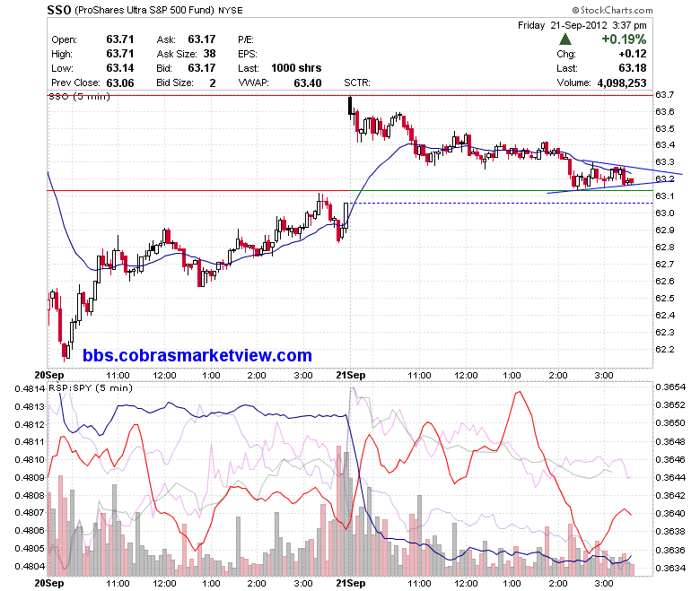This screenshot has height=591, width=700.
Task: Click the SSO ticker symbol title
Action: [x=59, y=10]
